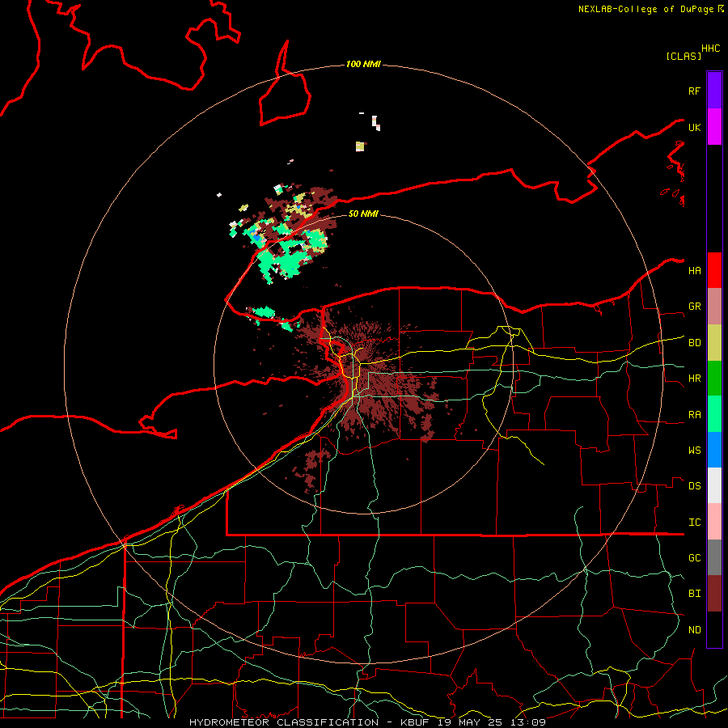Click the WS blue legend swatch
Screen dimensions: 728x728
pyautogui.click(x=714, y=450)
